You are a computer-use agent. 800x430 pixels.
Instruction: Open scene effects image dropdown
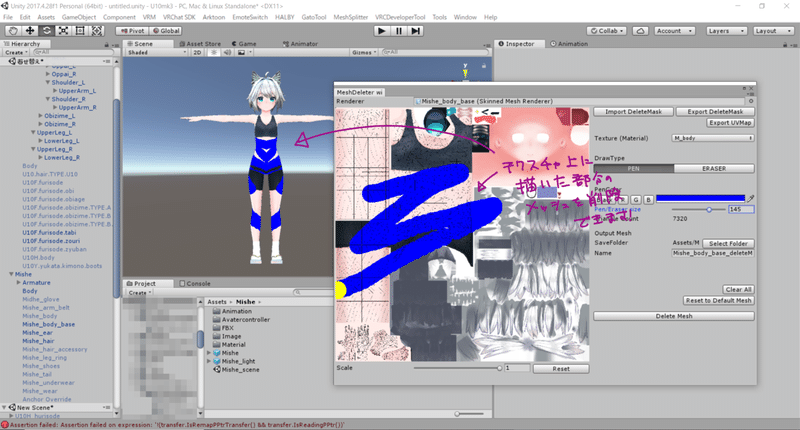[243, 52]
